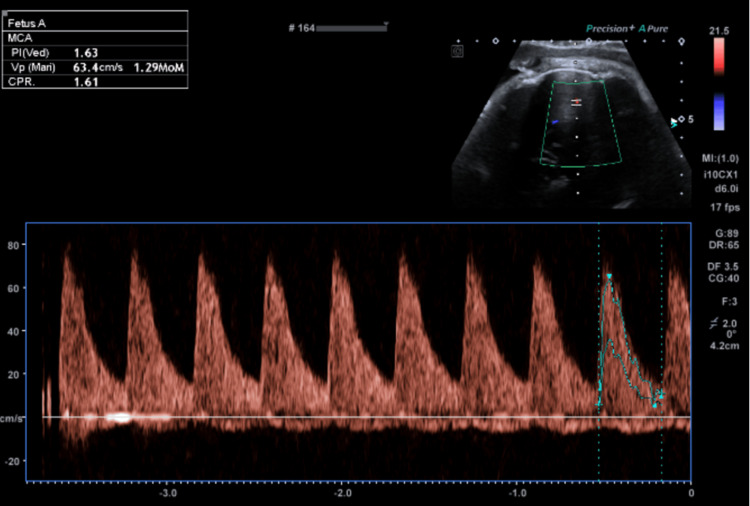Click the 4.2cm gate depth value
750x506 pixels.
724,345
